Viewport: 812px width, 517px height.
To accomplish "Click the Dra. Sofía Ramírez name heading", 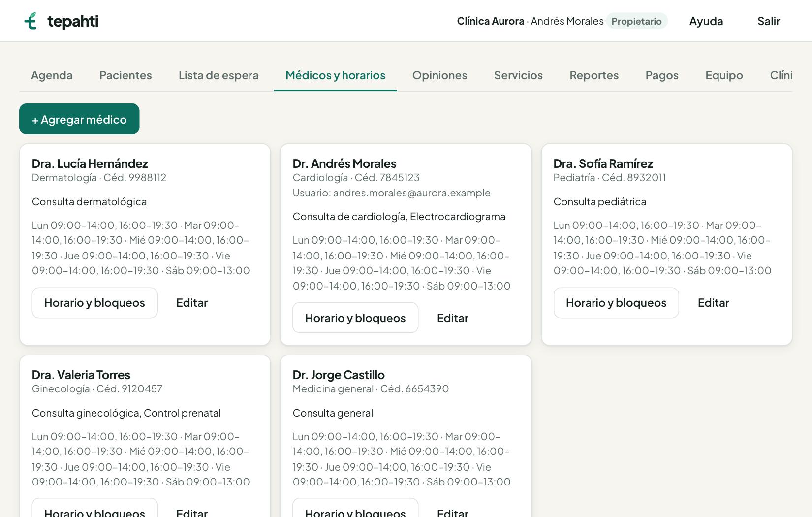I will [603, 163].
